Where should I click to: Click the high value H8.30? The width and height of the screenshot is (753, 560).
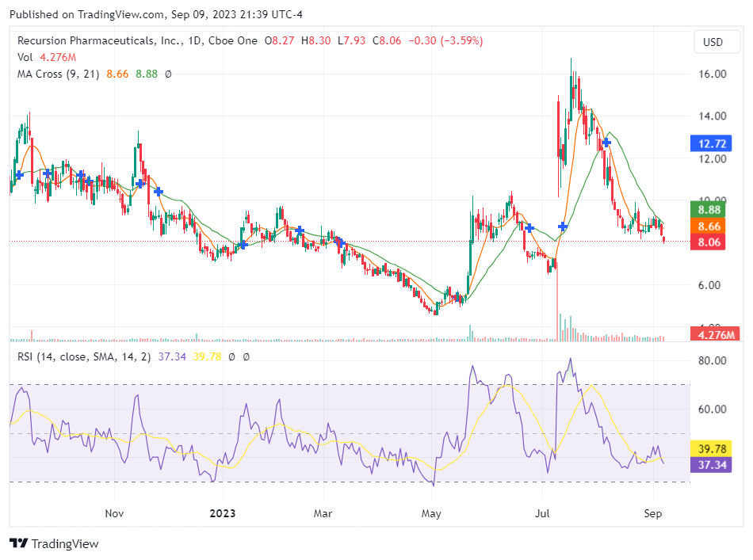point(316,40)
